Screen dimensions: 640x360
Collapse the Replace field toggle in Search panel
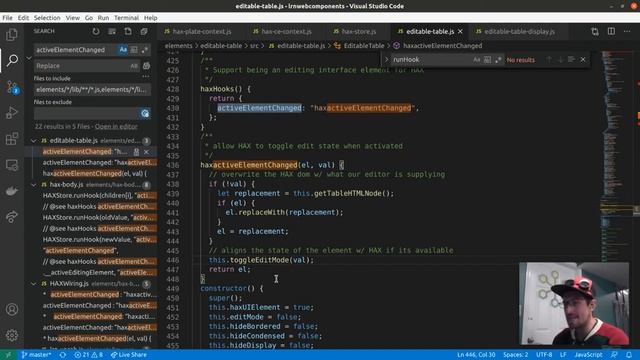[x=29, y=58]
